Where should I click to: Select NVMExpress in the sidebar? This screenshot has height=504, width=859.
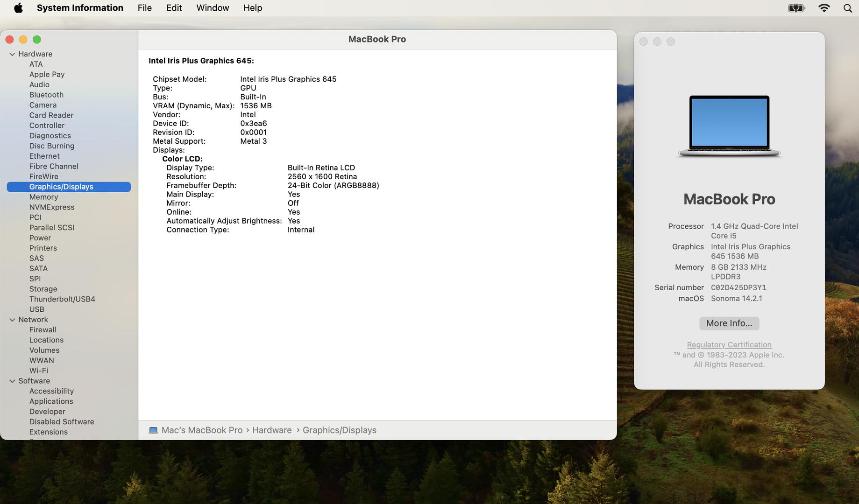(x=52, y=208)
